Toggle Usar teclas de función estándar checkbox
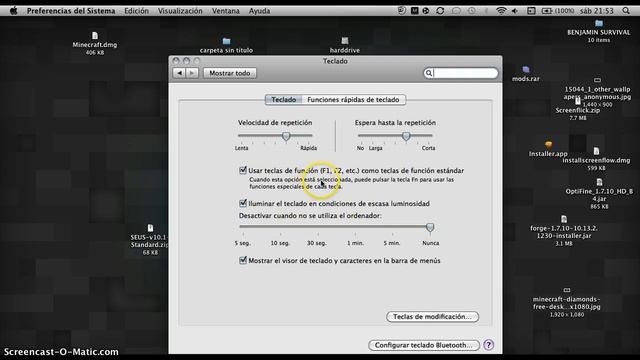The height and width of the screenshot is (360, 640). (x=243, y=170)
